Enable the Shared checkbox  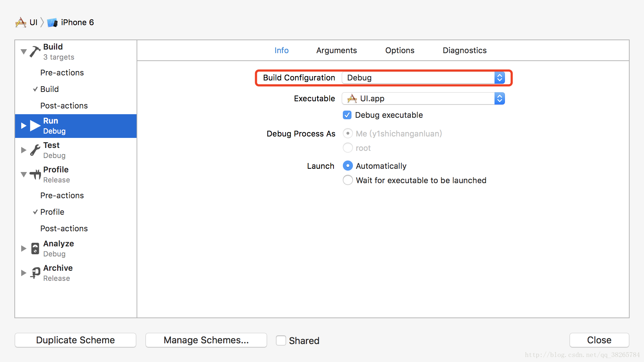click(x=281, y=340)
